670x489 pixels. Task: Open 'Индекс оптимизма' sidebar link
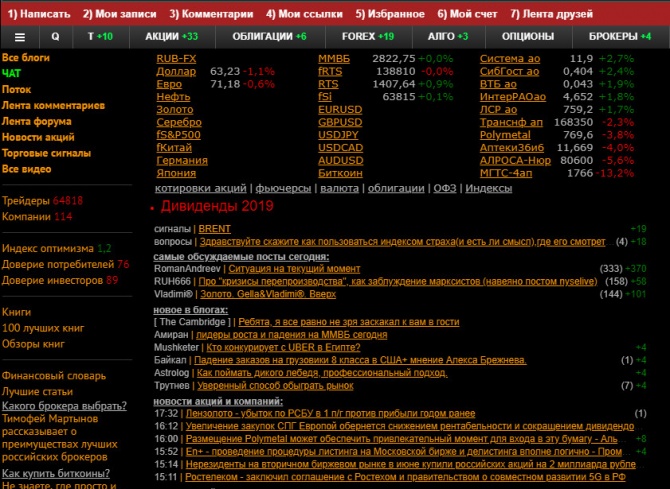click(56, 248)
